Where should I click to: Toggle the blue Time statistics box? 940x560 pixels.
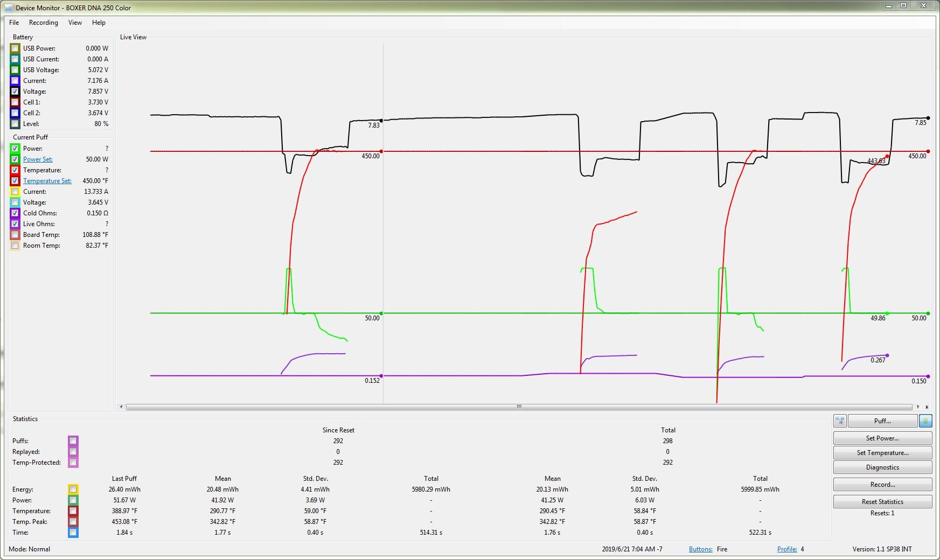pyautogui.click(x=73, y=533)
